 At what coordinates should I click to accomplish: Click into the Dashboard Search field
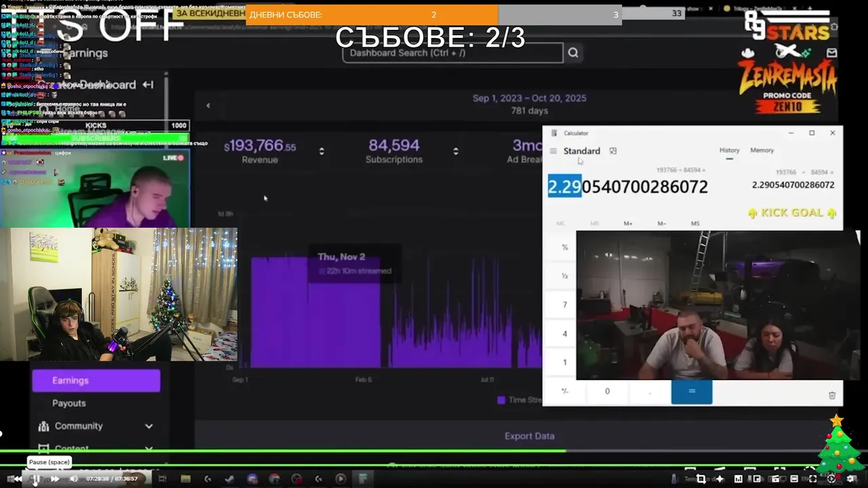tap(452, 53)
